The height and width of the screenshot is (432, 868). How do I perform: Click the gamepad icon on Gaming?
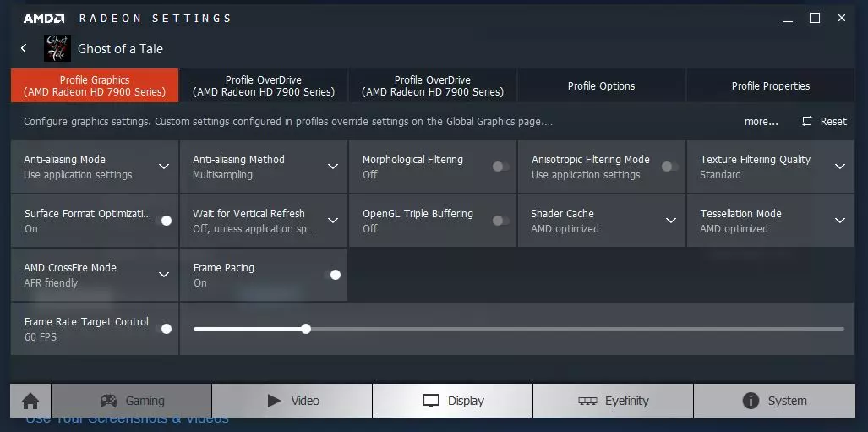click(x=108, y=401)
